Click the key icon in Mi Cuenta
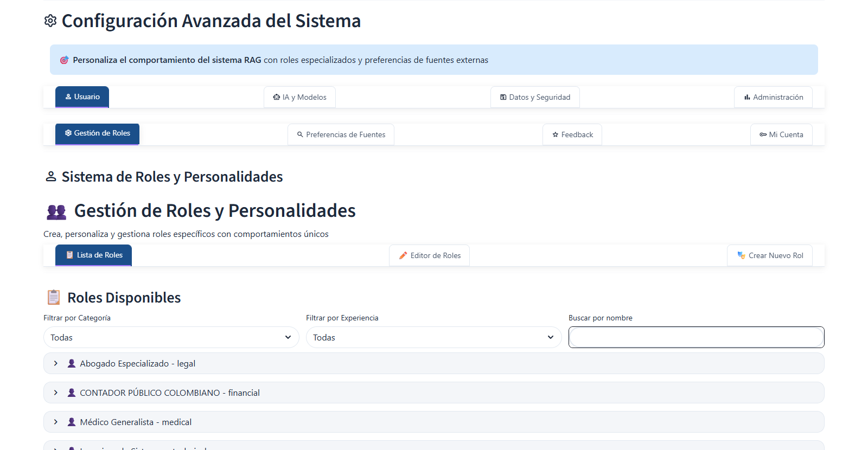868x450 pixels. point(763,134)
